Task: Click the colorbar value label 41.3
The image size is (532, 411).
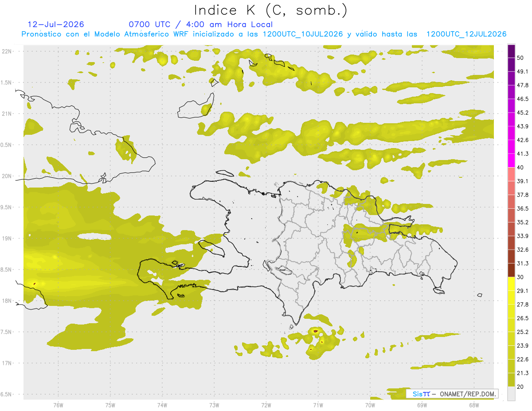Action: (523, 154)
